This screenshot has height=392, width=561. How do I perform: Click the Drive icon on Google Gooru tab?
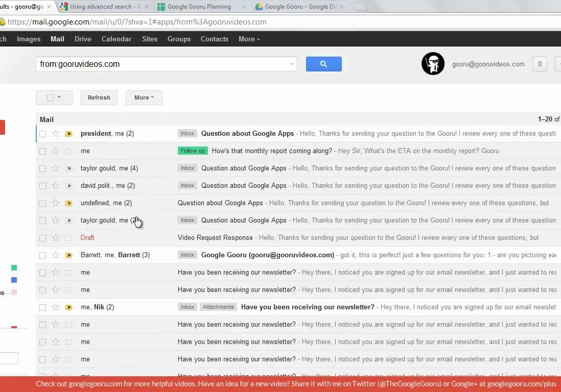pos(259,7)
